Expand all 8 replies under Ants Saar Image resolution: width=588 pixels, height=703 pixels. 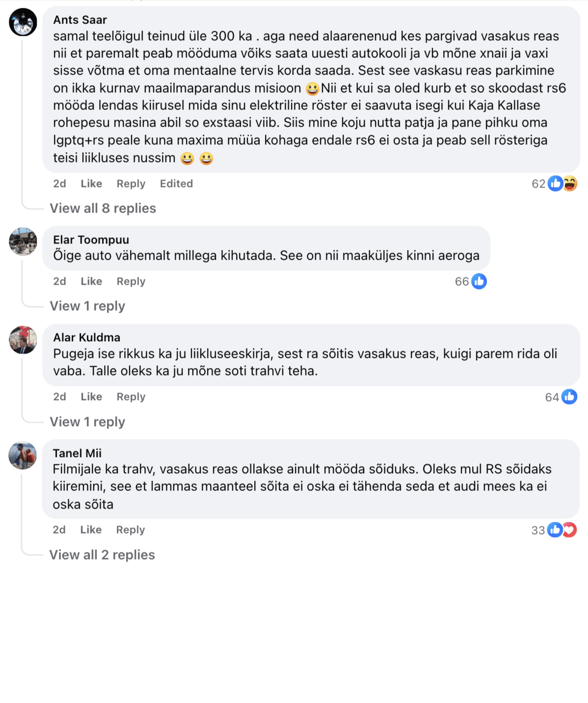coord(103,208)
